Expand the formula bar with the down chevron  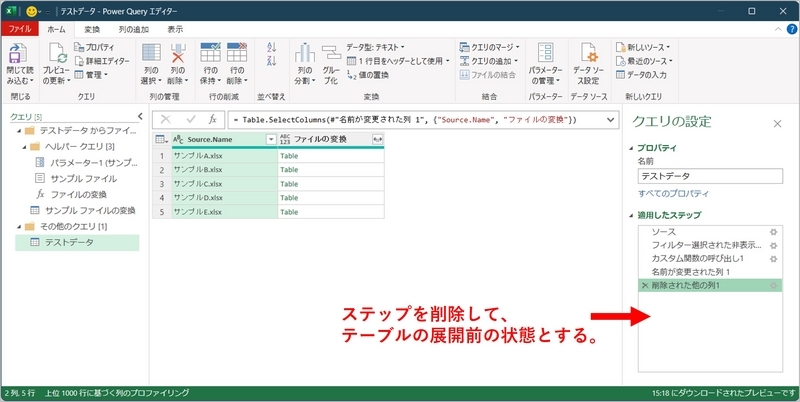click(611, 120)
